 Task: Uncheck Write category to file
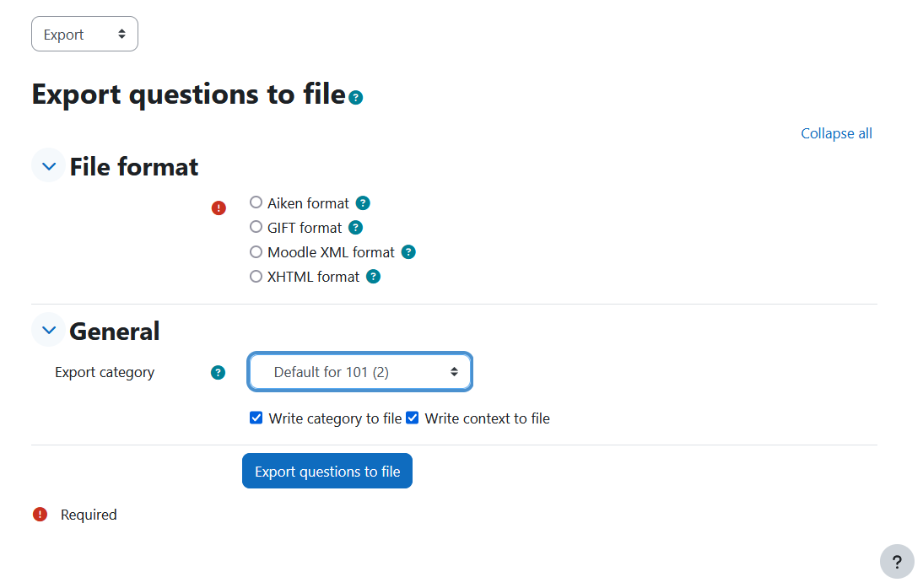coord(256,418)
